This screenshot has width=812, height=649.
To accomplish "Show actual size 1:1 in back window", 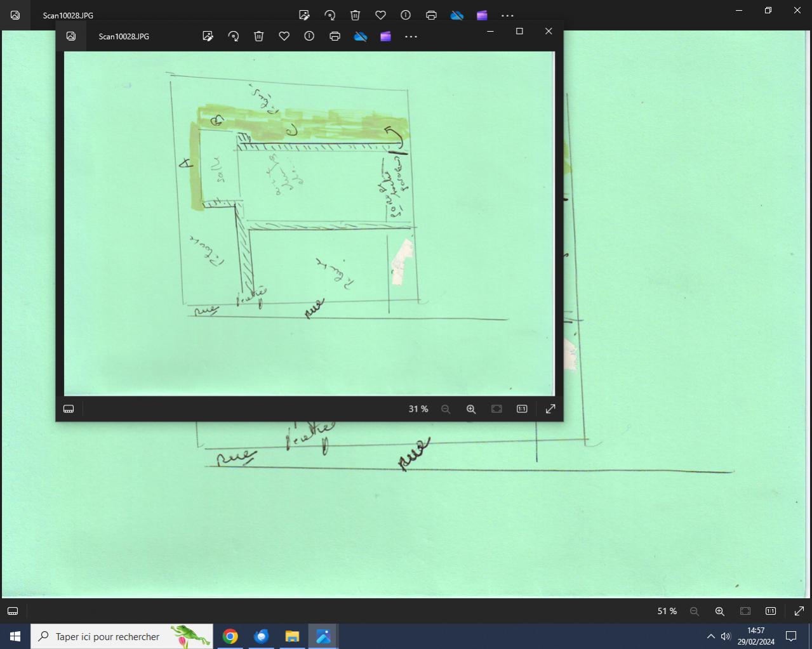I will [771, 611].
